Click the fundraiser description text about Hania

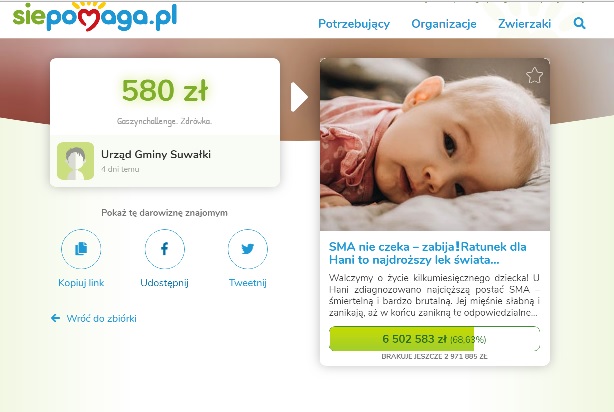click(x=434, y=295)
